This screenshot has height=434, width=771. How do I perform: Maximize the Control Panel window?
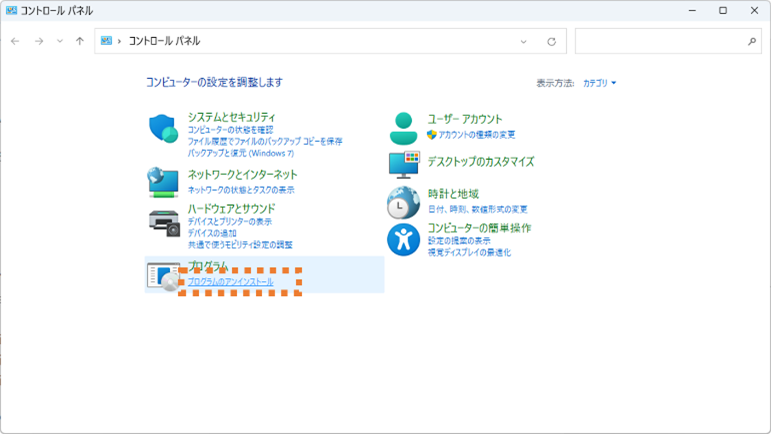point(723,10)
